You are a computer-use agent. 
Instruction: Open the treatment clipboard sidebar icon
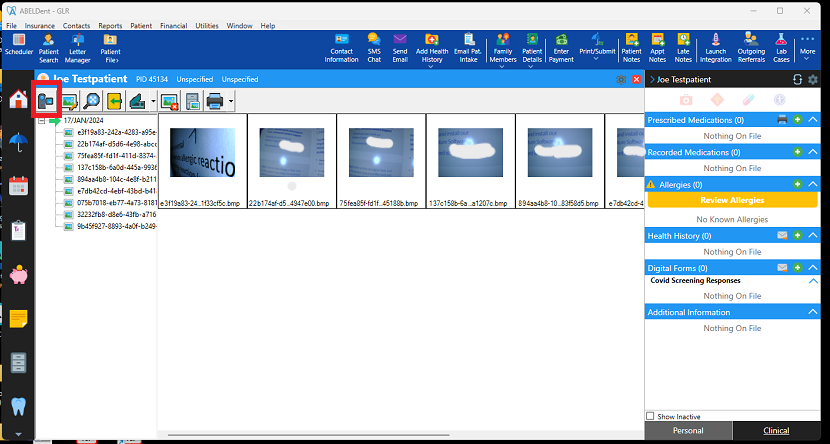point(18,231)
